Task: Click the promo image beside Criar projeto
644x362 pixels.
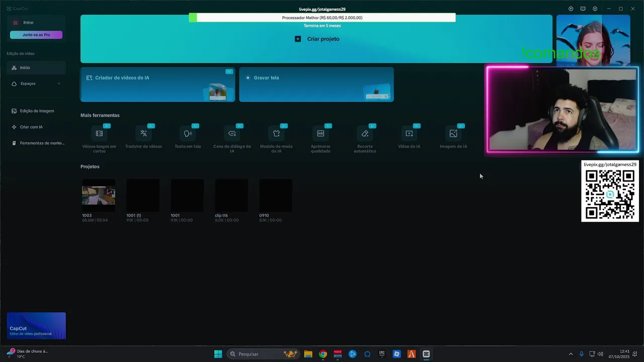Action: [x=593, y=39]
